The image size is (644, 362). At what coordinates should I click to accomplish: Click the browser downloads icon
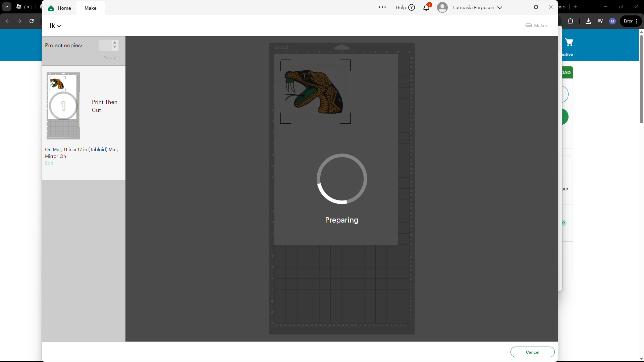(588, 21)
